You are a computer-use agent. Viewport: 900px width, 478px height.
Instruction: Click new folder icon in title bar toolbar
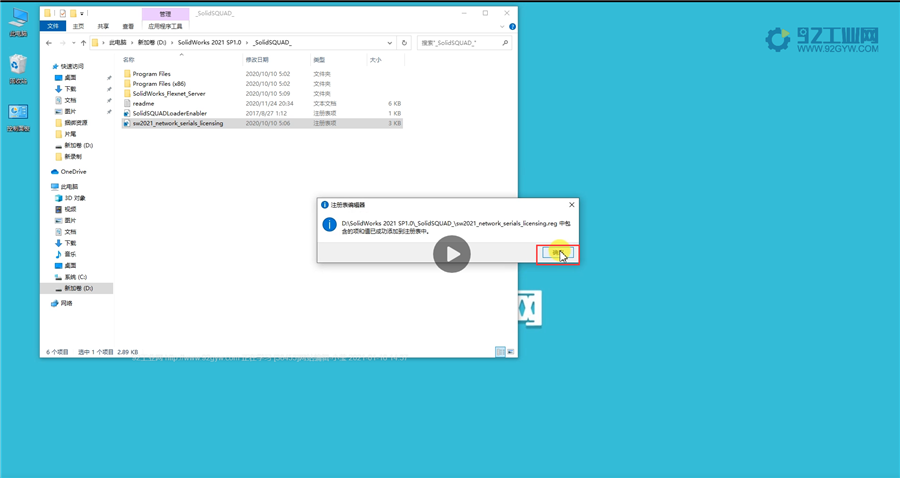click(x=73, y=13)
